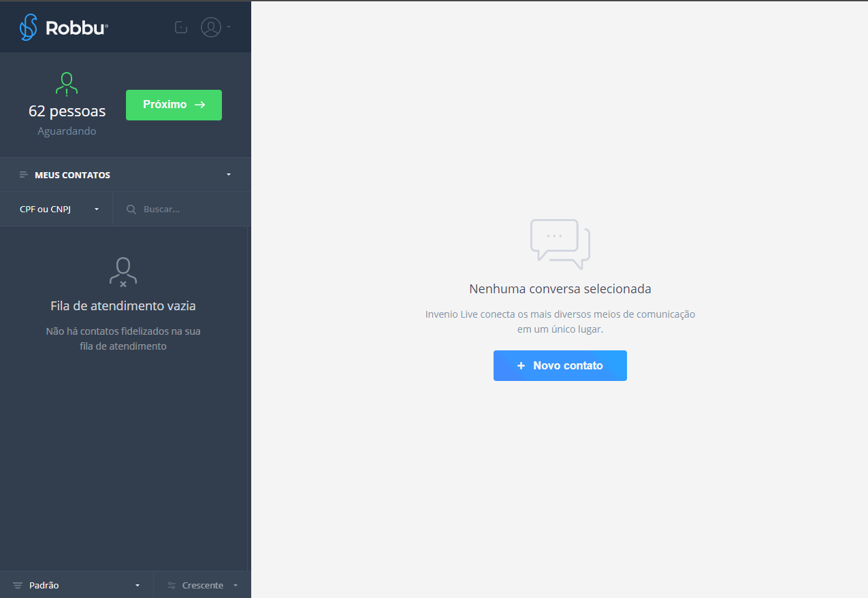Click the Próximo button

(x=174, y=105)
